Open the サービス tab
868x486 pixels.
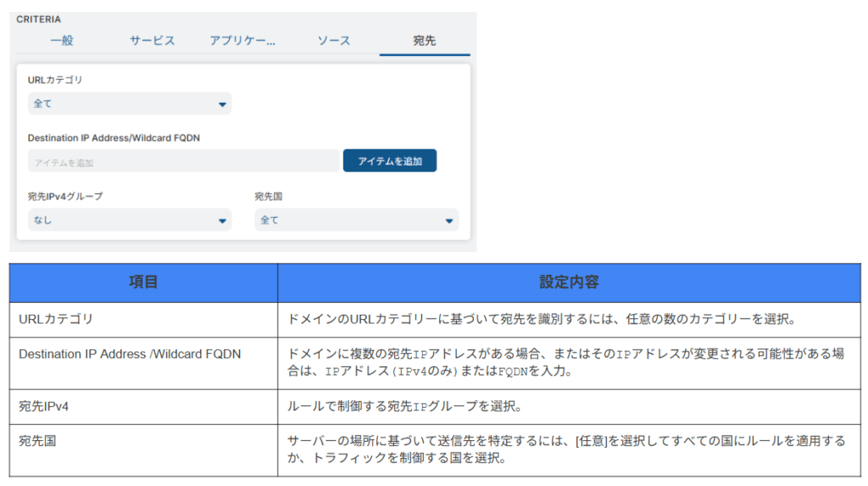pos(153,41)
